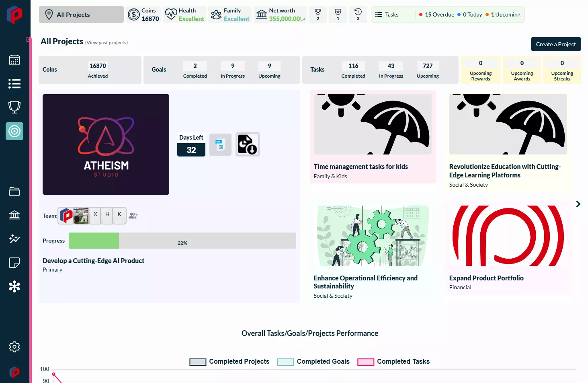Click the 9 In Progress goals stat
Image resolution: width=588 pixels, height=383 pixels.
click(233, 70)
